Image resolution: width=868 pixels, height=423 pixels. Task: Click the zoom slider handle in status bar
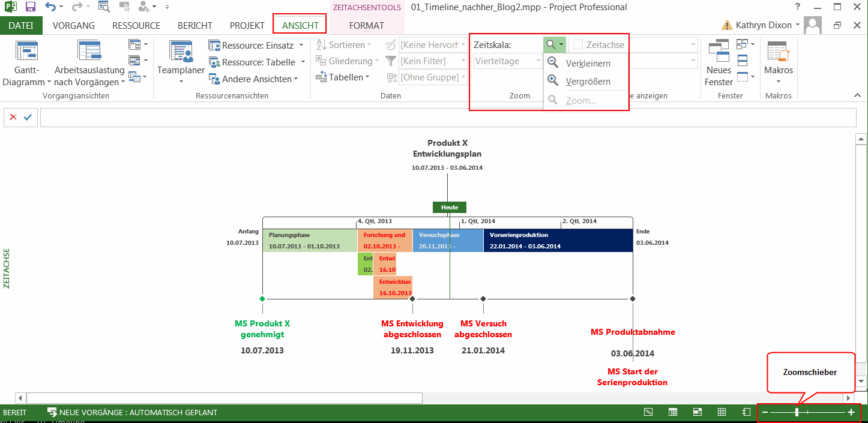pyautogui.click(x=797, y=412)
